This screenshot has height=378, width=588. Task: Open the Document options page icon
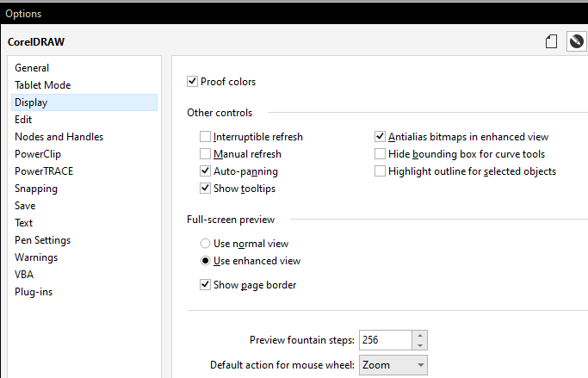coord(551,41)
